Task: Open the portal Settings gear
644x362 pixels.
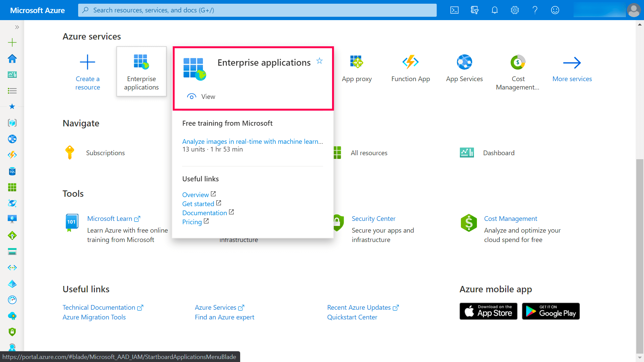Action: pos(515,10)
